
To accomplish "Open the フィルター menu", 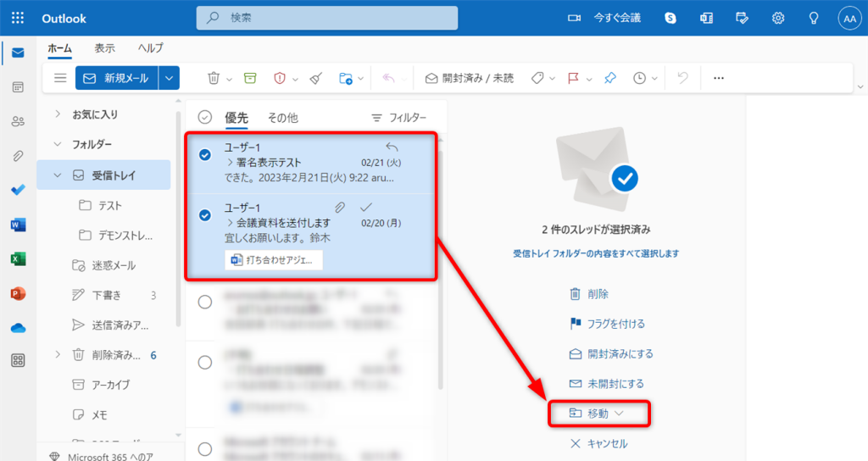I will point(398,117).
